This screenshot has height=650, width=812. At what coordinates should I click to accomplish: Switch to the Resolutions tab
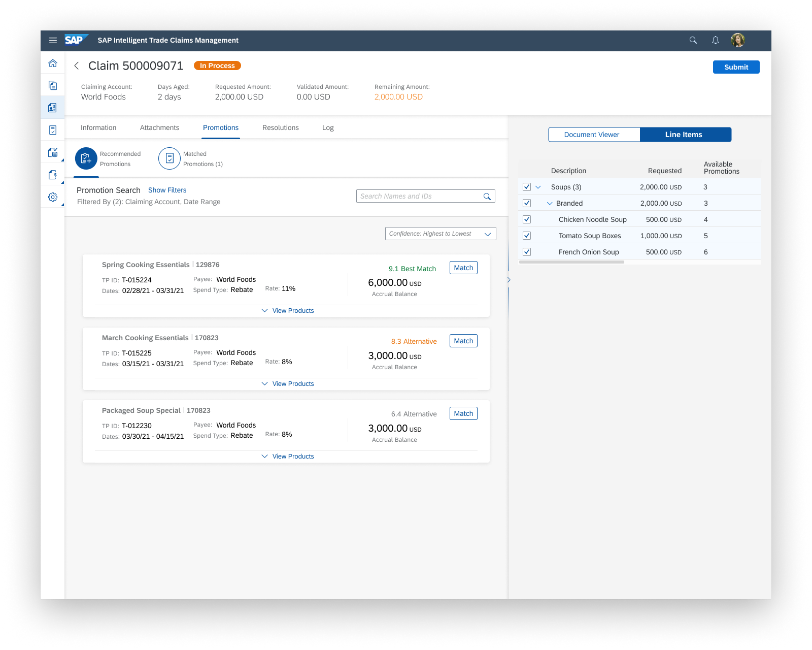281,127
